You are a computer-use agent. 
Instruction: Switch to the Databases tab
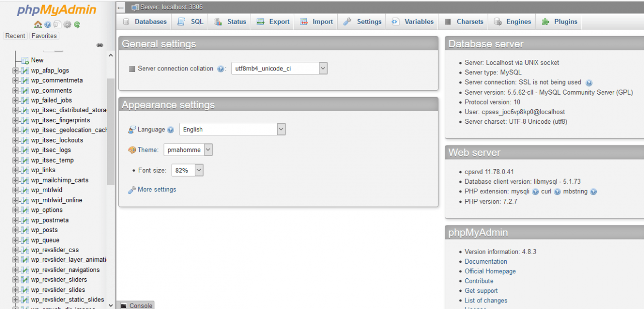click(144, 22)
